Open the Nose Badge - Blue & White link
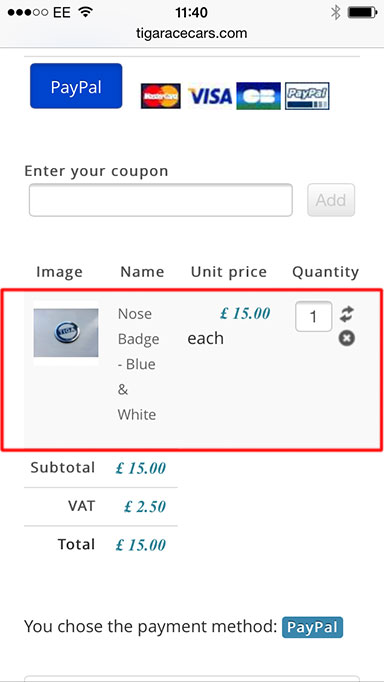 [x=138, y=364]
